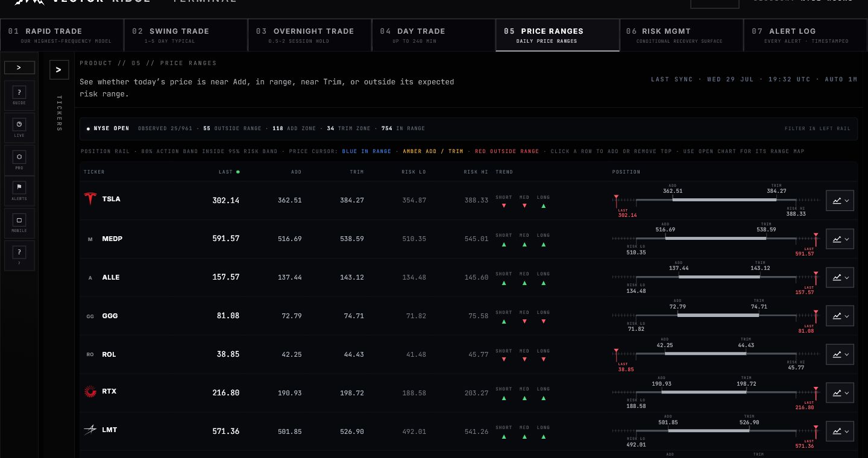
Task: Click TSLA's red LAST cursor on rail
Action: pyautogui.click(x=616, y=200)
